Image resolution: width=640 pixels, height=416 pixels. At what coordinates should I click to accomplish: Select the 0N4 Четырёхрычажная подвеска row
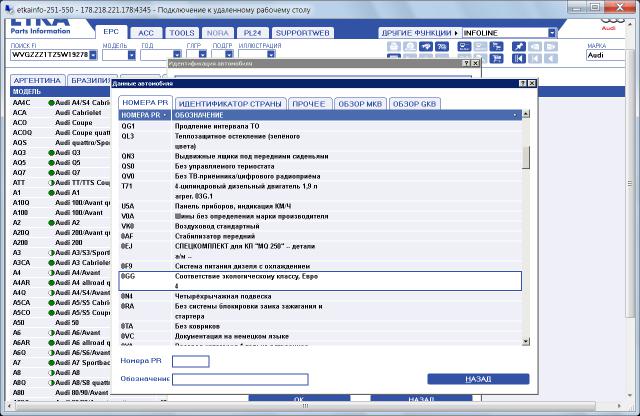pos(320,296)
